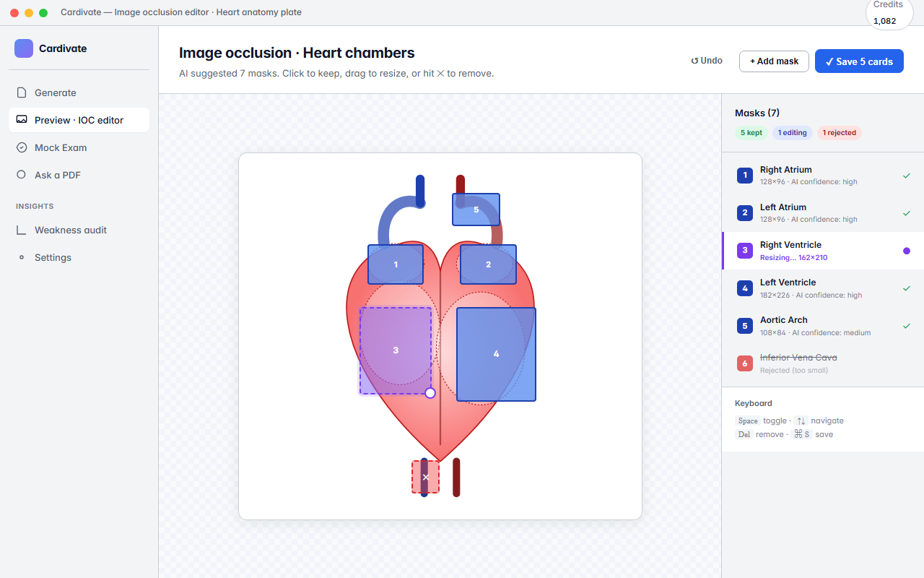This screenshot has height=578, width=924.
Task: Open the Weakness audit insights
Action: (x=79, y=230)
